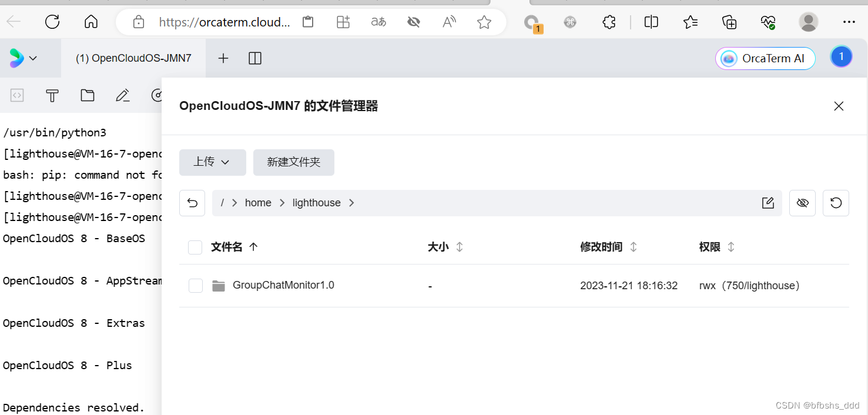Click the OpenCloudOS 8 - Plus terminal line
This screenshot has height=415, width=868.
coord(68,366)
